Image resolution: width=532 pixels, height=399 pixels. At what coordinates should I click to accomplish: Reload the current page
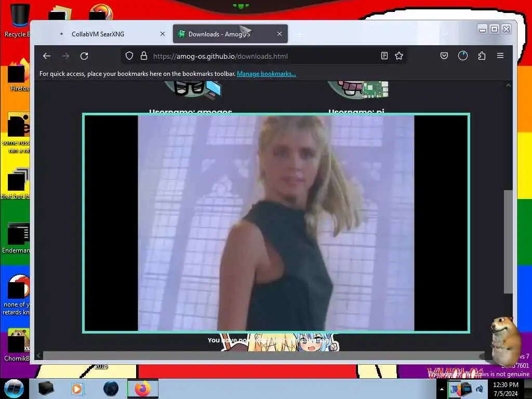(84, 56)
